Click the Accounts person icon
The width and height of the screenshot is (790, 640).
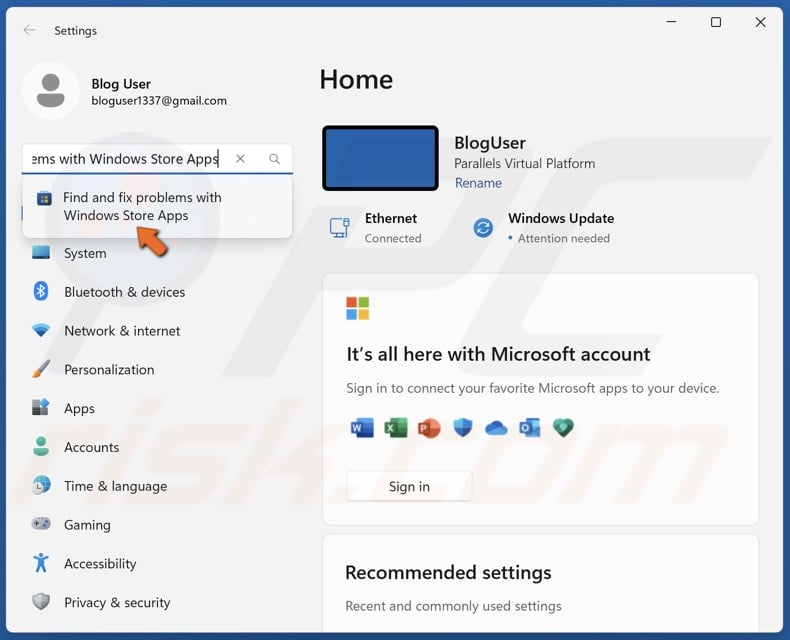[41, 446]
